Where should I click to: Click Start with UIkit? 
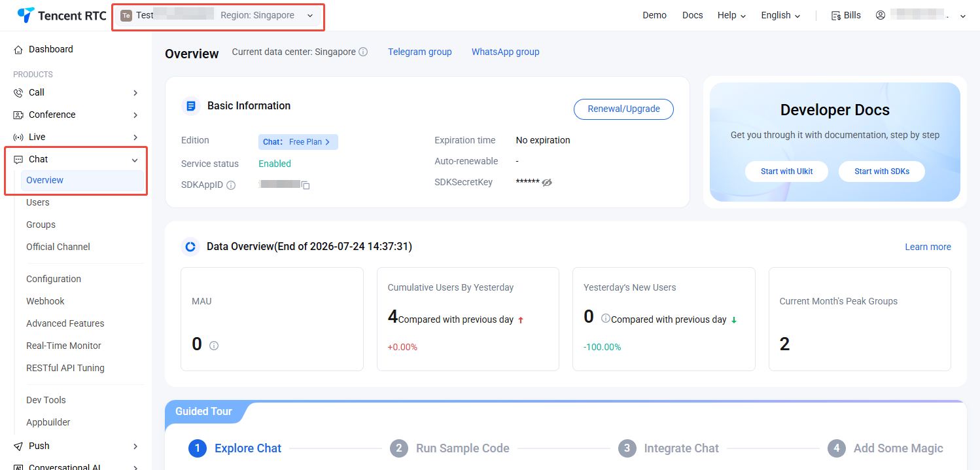click(x=787, y=172)
